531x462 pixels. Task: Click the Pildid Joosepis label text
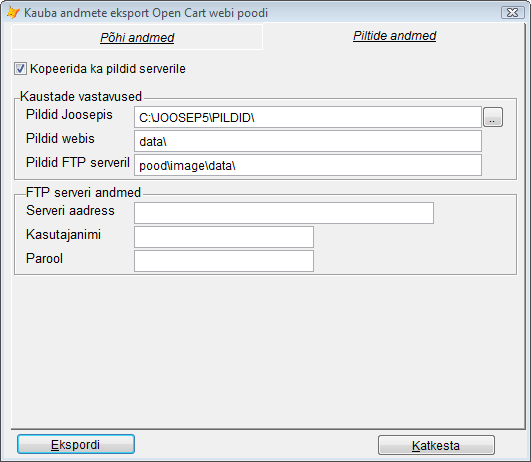tap(69, 114)
